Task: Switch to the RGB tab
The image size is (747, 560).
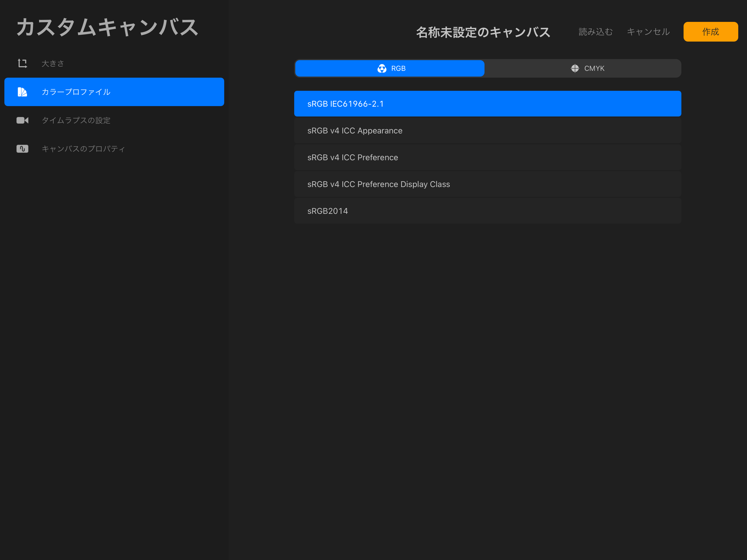Action: pos(390,69)
